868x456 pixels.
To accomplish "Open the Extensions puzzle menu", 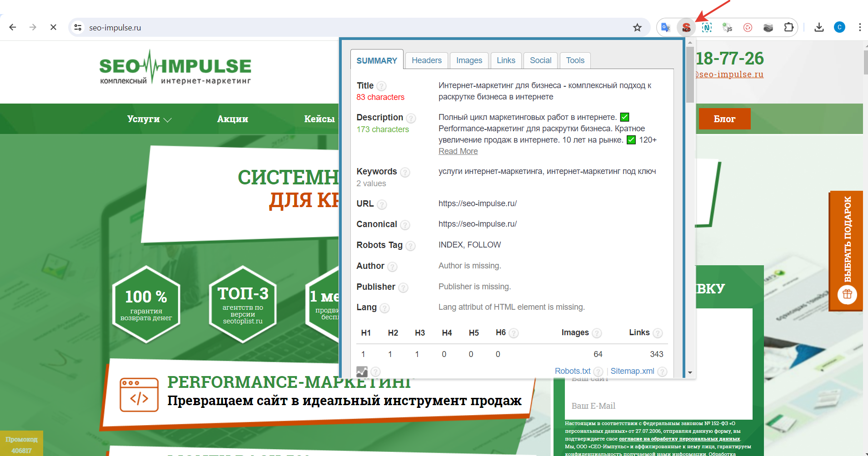I will pos(788,27).
